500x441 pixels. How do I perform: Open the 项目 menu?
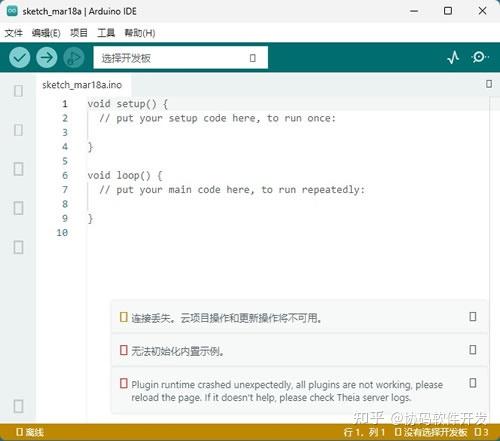79,33
